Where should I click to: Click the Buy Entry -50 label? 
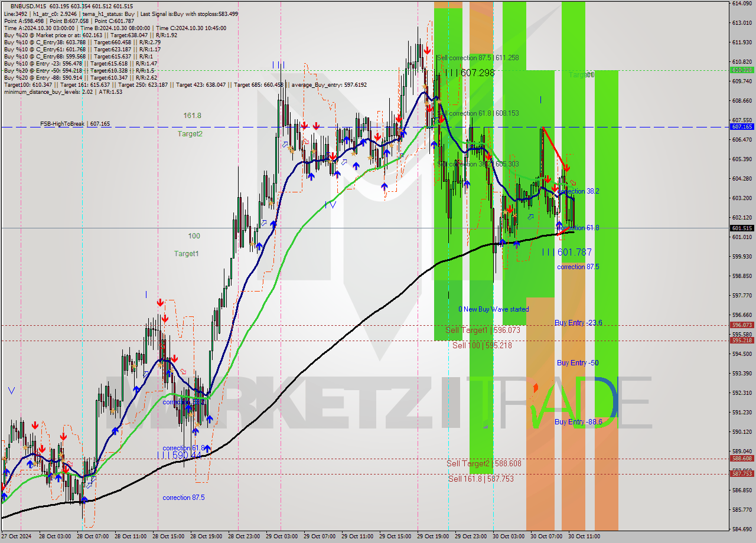[578, 363]
